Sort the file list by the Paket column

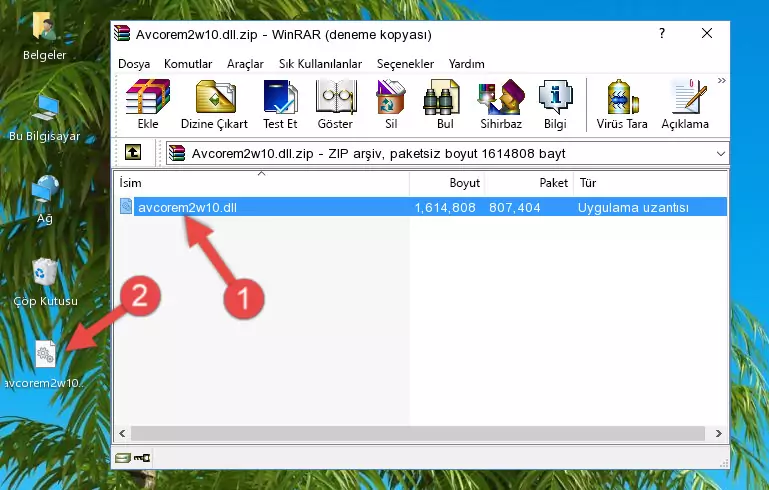click(x=529, y=183)
